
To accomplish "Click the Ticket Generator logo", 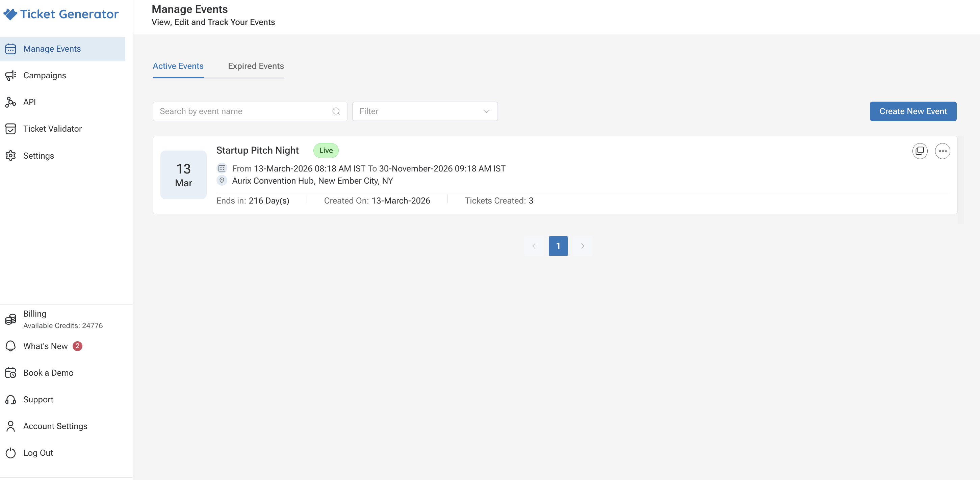I will point(61,14).
